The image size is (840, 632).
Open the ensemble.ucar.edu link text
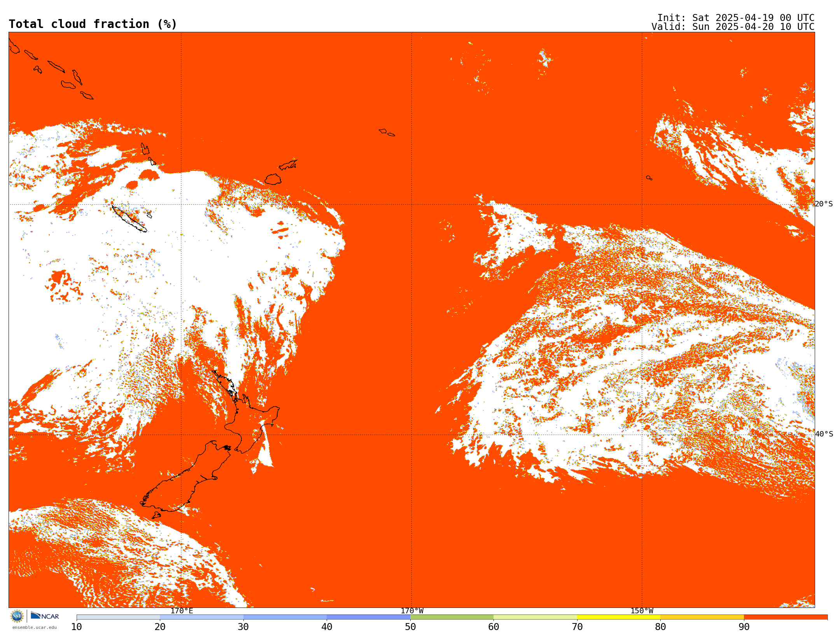pos(34,627)
